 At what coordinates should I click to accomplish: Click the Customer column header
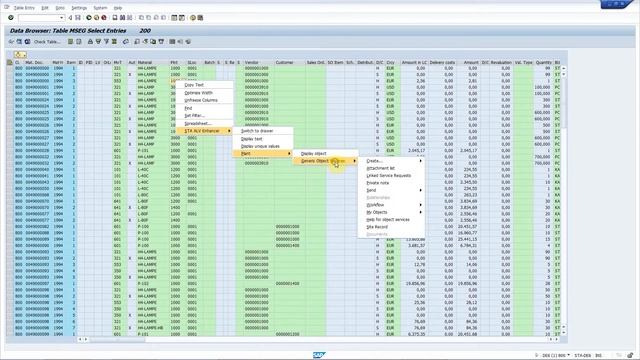coord(290,62)
